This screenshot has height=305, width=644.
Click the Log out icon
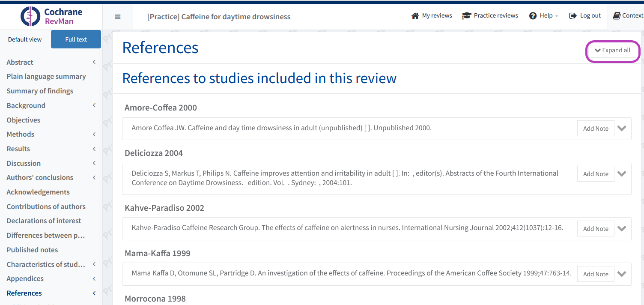click(573, 16)
